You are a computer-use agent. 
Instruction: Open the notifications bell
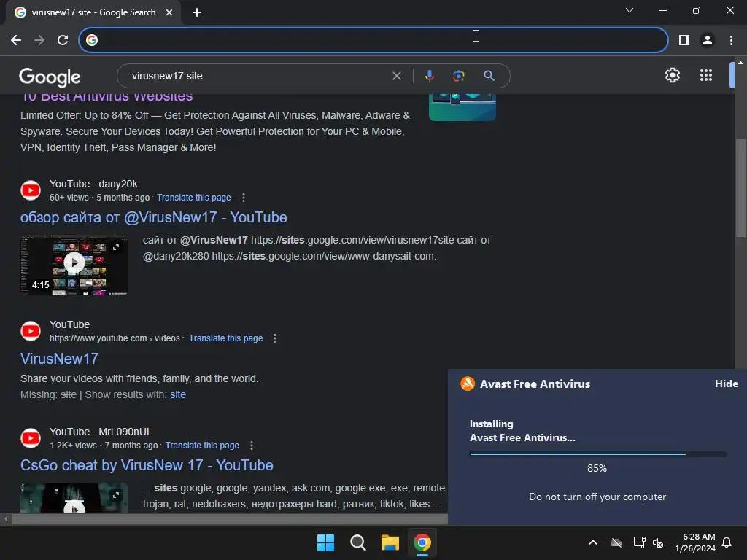click(727, 542)
